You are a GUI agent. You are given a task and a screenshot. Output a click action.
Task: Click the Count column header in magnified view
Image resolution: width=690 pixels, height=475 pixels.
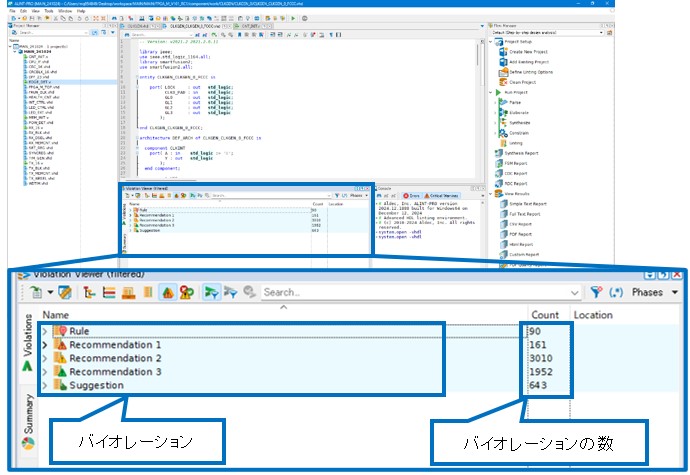545,315
